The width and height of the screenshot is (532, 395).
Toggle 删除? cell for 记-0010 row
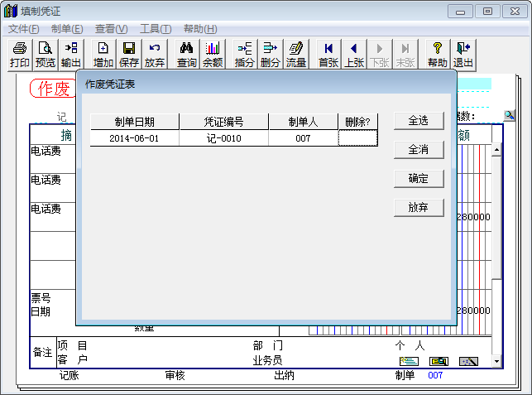[x=357, y=138]
